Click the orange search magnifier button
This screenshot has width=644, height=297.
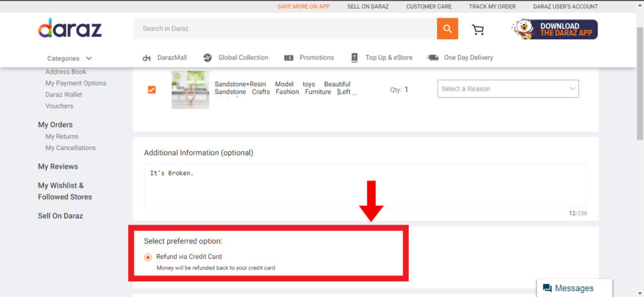(447, 29)
